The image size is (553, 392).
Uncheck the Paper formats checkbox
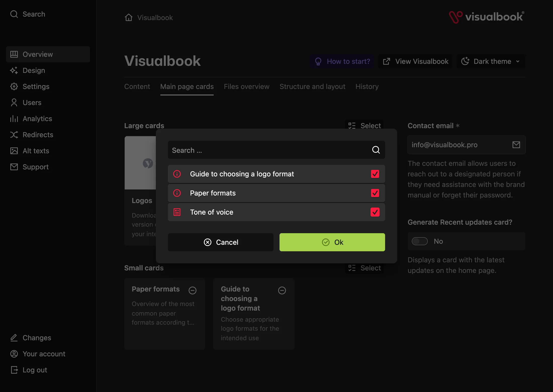(375, 193)
